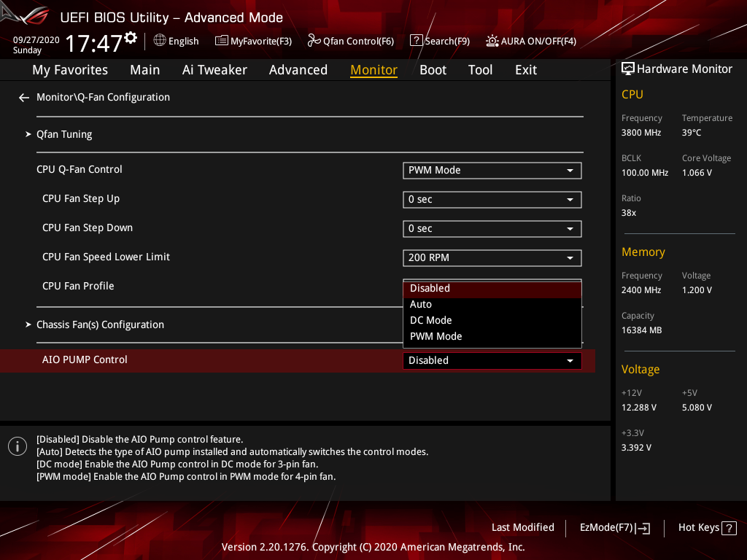Viewport: 747px width, 560px height.
Task: Click the 17:47 clock display
Action: click(94, 43)
